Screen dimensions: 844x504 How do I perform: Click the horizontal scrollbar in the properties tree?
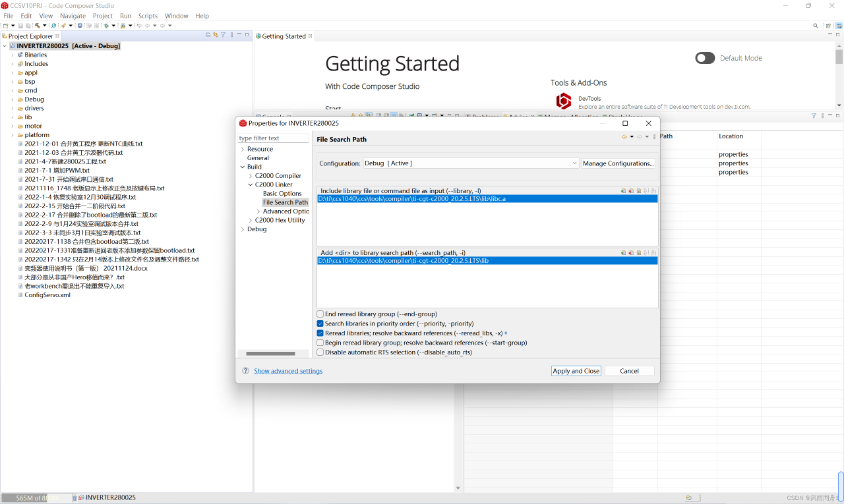point(270,354)
